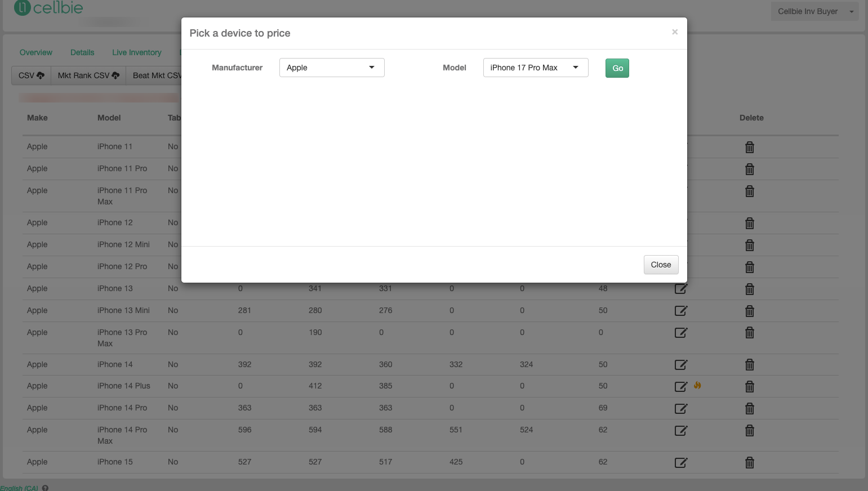Switch to the Live Inventory tab
Image resolution: width=868 pixels, height=491 pixels.
pos(137,52)
